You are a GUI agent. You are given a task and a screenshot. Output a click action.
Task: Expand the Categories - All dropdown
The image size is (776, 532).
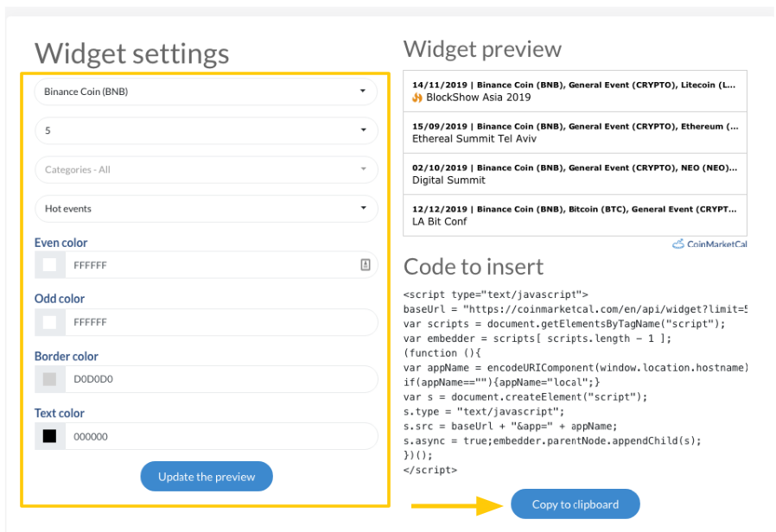click(206, 169)
